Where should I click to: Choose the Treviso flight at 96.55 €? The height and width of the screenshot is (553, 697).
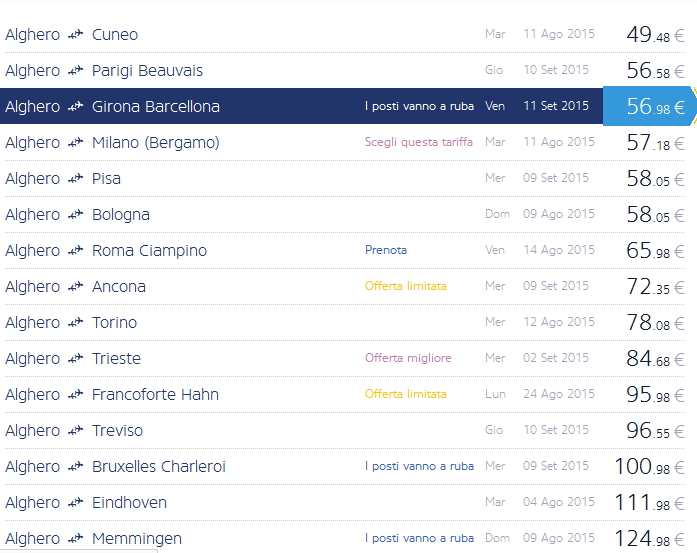654,431
